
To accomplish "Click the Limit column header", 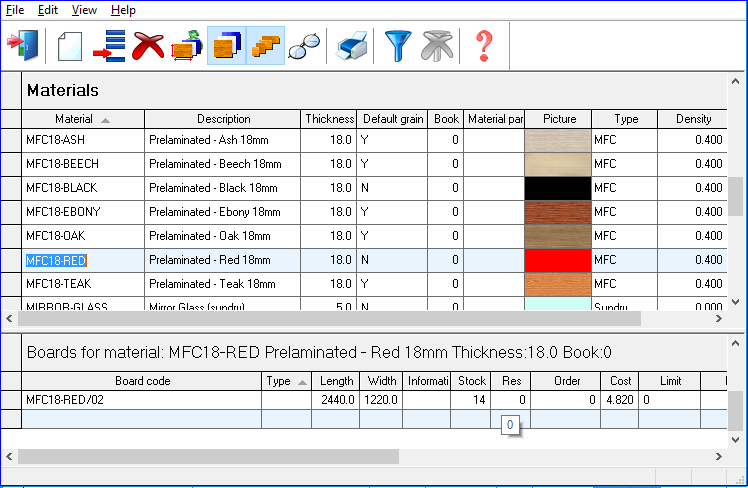I will point(670,381).
